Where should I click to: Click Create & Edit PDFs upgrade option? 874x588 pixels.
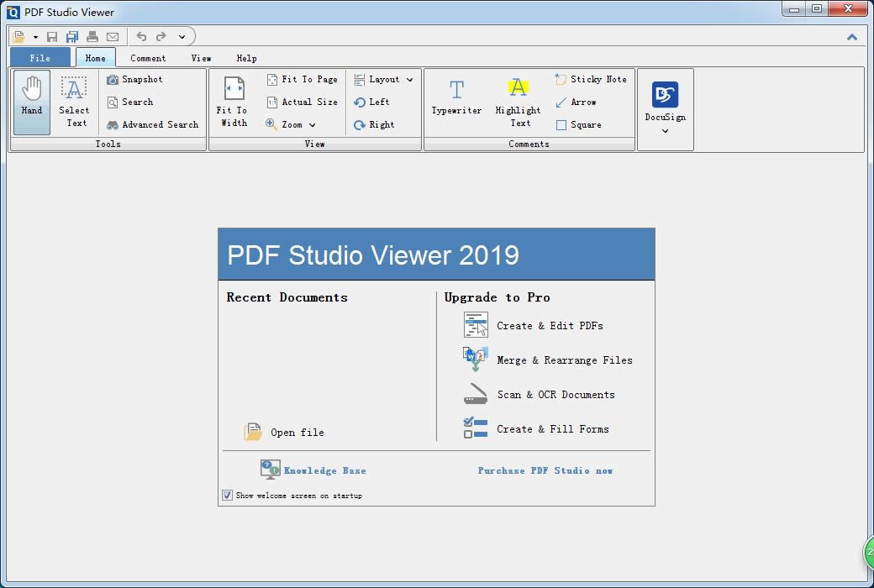534,325
